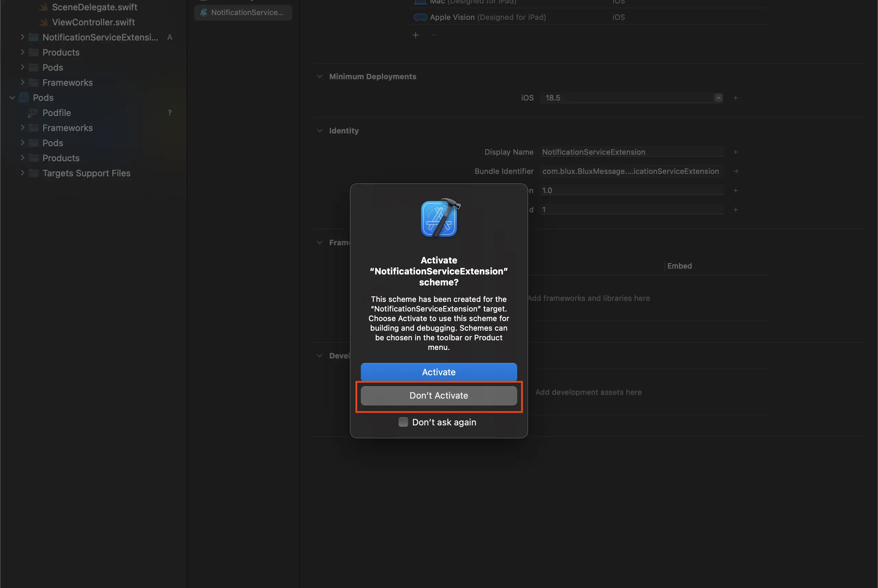The height and width of the screenshot is (588, 878).
Task: Select SceneDelegate.swift in the navigator
Action: coord(94,7)
